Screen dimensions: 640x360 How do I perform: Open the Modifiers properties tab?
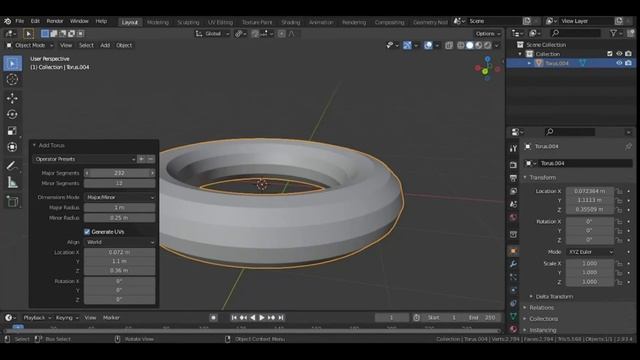(513, 264)
